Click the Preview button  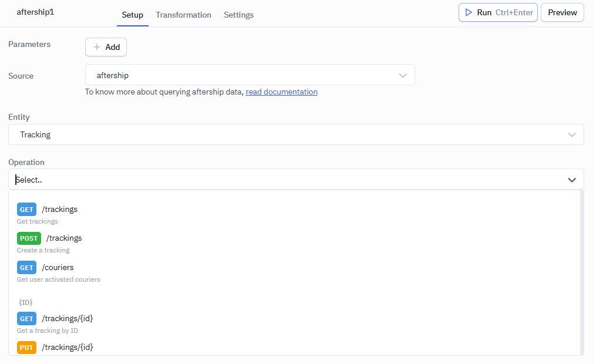pos(562,12)
